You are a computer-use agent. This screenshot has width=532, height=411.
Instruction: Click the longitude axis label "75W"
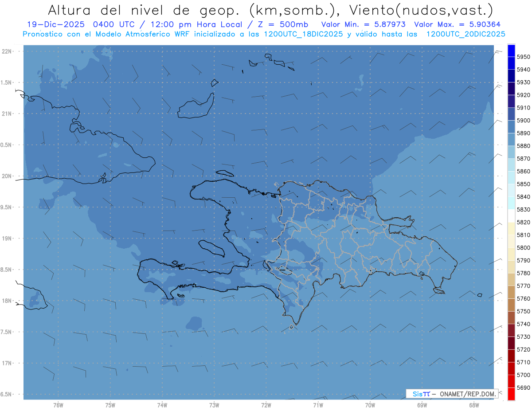pos(110,406)
